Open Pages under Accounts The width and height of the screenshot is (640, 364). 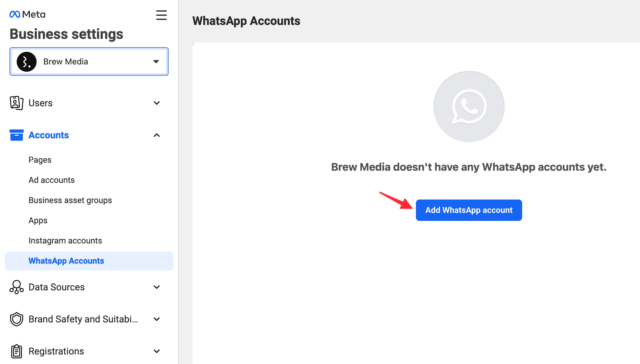coord(40,160)
